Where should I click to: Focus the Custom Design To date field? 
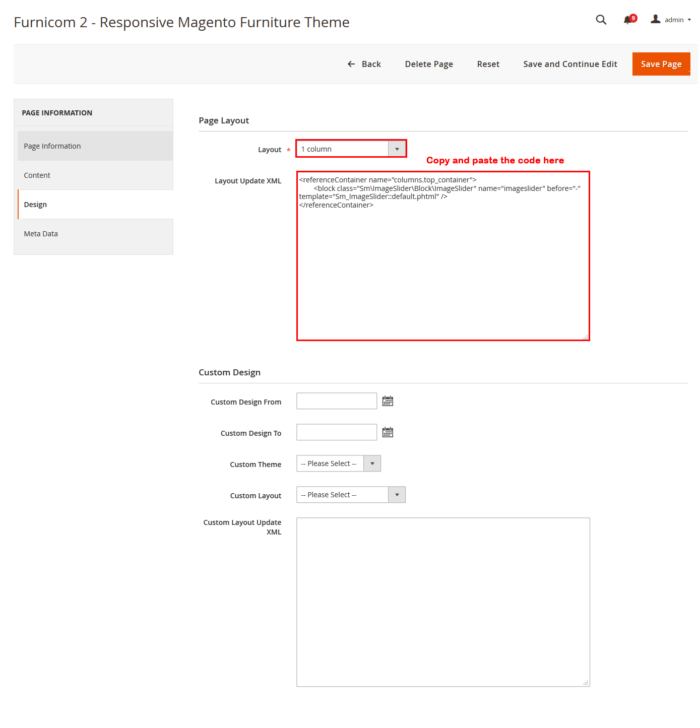pyautogui.click(x=337, y=432)
